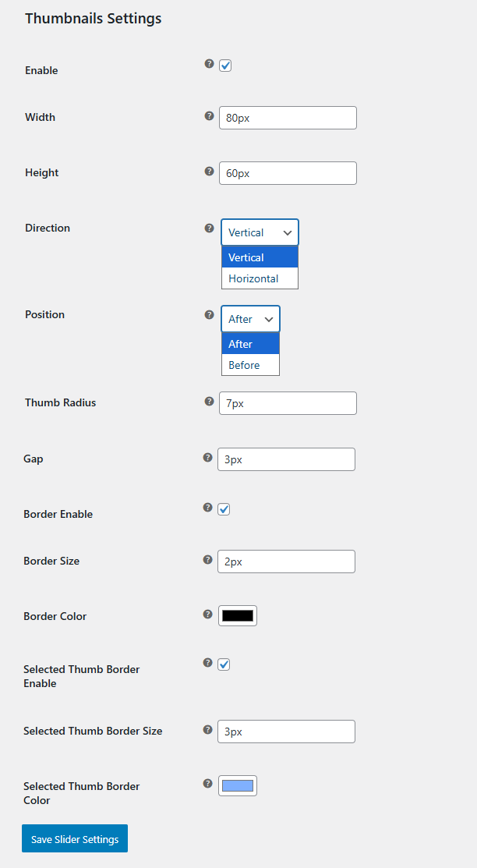The height and width of the screenshot is (868, 477).
Task: Click the question mark beside Gap
Action: point(207,457)
